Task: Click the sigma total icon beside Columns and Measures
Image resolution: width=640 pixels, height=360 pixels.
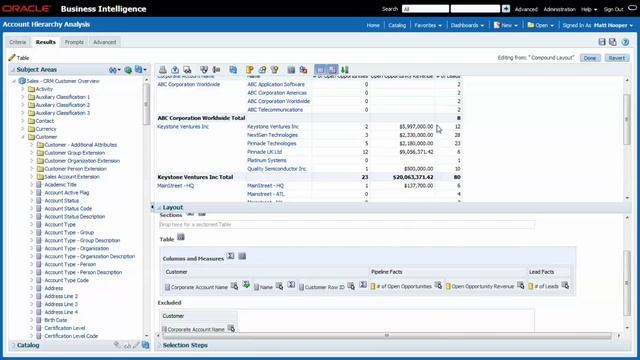Action: tap(231, 256)
